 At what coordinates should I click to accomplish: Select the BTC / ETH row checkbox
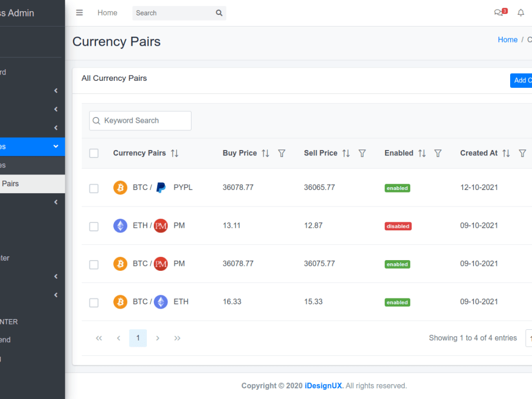(x=94, y=302)
